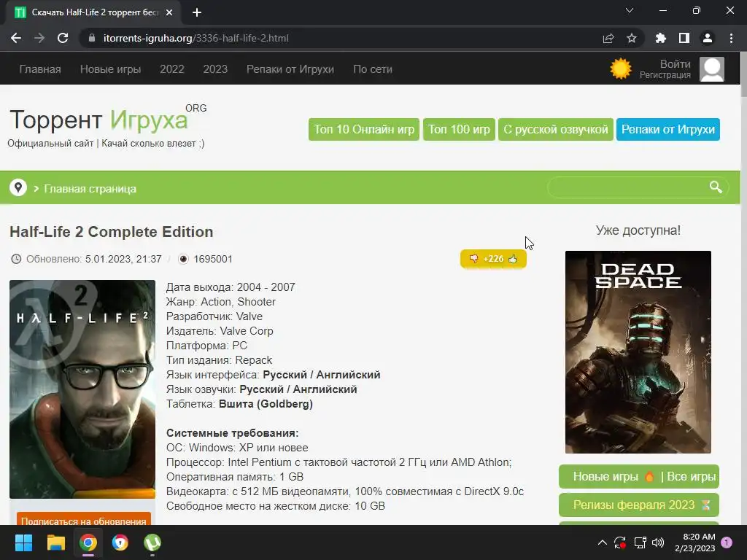Image resolution: width=747 pixels, height=560 pixels.
Task: Reload the current page
Action: tap(63, 38)
